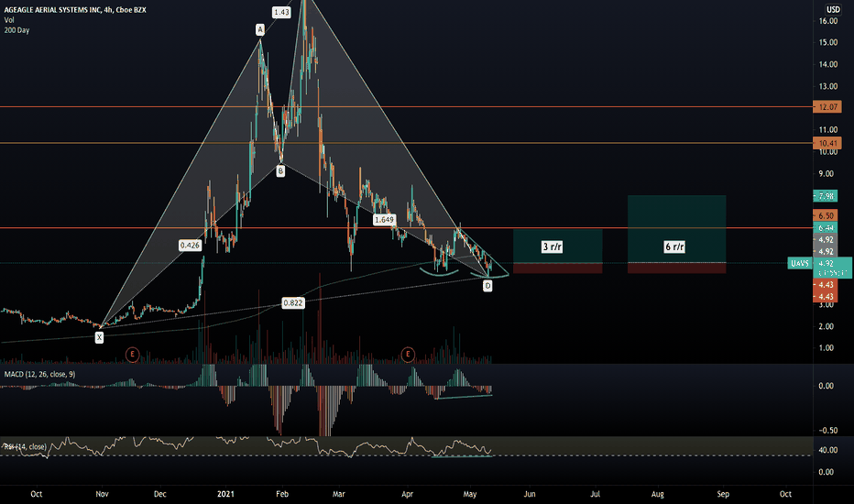Click the 12.07 horizontal line price tag

click(x=827, y=107)
